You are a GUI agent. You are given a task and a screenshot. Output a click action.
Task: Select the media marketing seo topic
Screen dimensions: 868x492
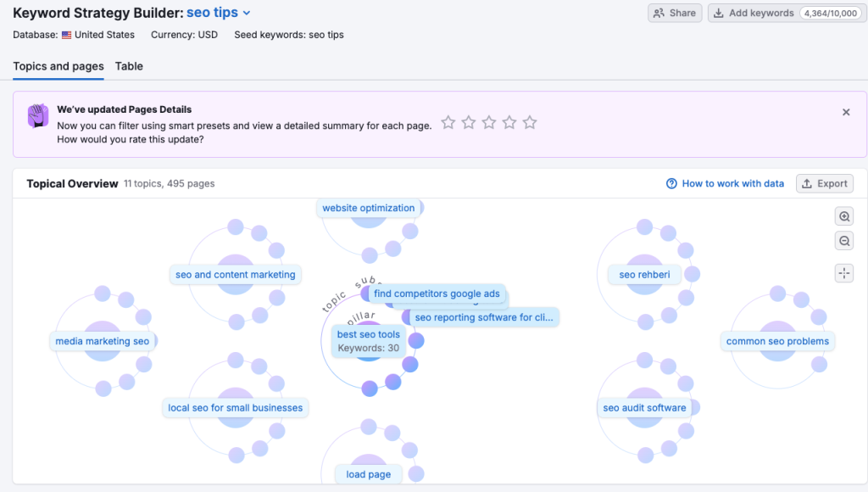pos(103,341)
